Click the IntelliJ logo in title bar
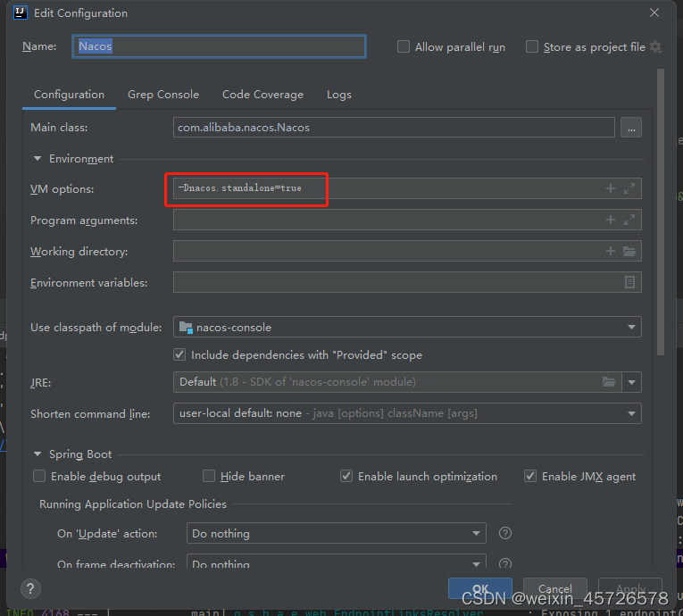Image resolution: width=683 pixels, height=616 pixels. pyautogui.click(x=20, y=12)
